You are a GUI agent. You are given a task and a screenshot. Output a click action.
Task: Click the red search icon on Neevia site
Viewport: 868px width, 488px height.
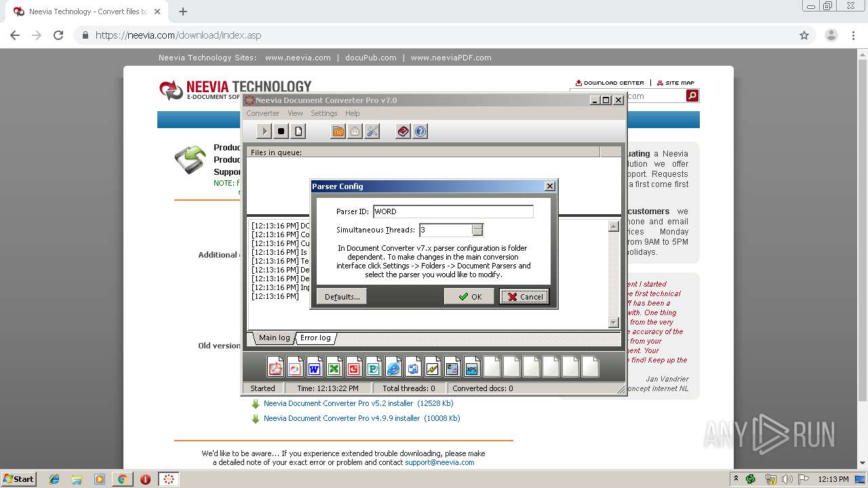click(x=692, y=96)
